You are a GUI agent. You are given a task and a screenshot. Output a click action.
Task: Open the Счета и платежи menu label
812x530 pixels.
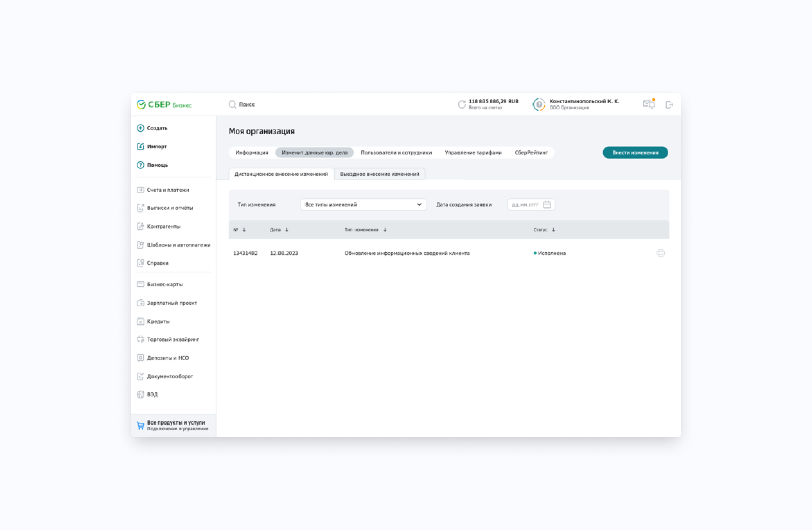click(x=168, y=190)
